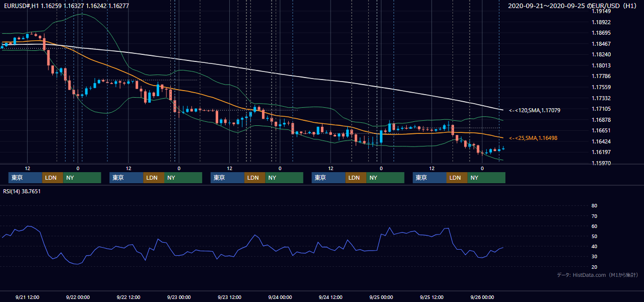644x302 pixels.
Task: Select the RSI(14) 38.7651 indicator label
Action: click(22, 191)
